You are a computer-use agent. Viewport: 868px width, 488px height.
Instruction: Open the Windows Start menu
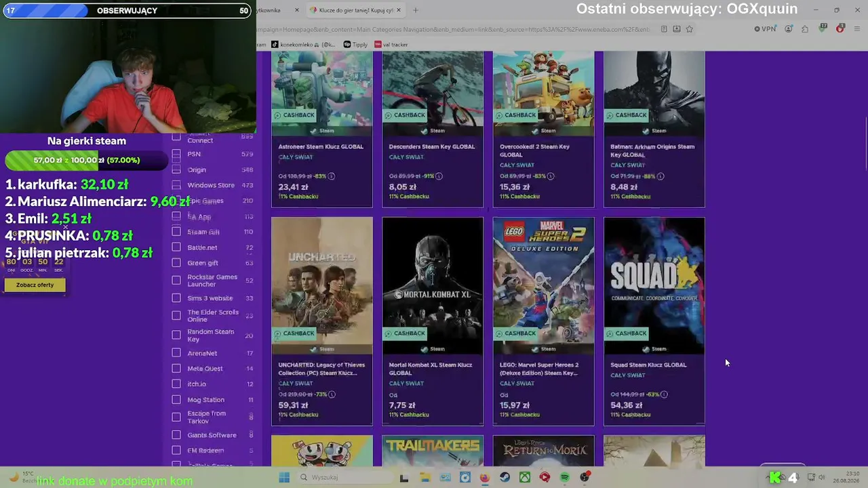(284, 477)
